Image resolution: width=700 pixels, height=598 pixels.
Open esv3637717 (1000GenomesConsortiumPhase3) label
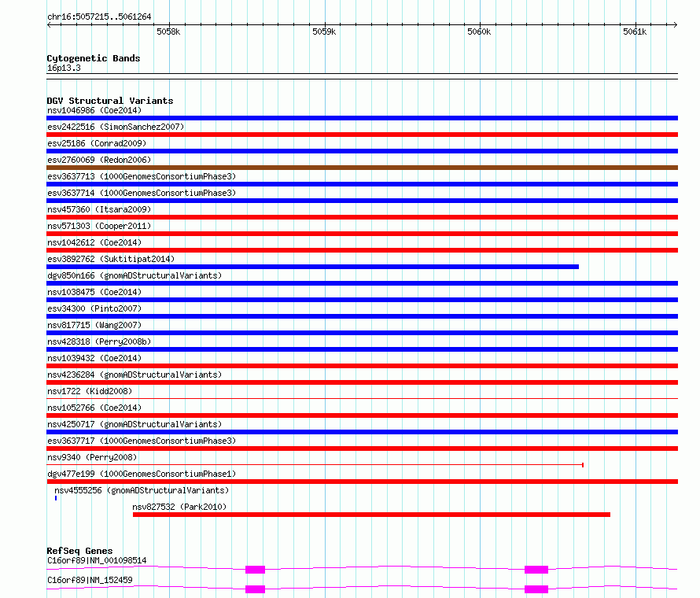click(x=142, y=441)
